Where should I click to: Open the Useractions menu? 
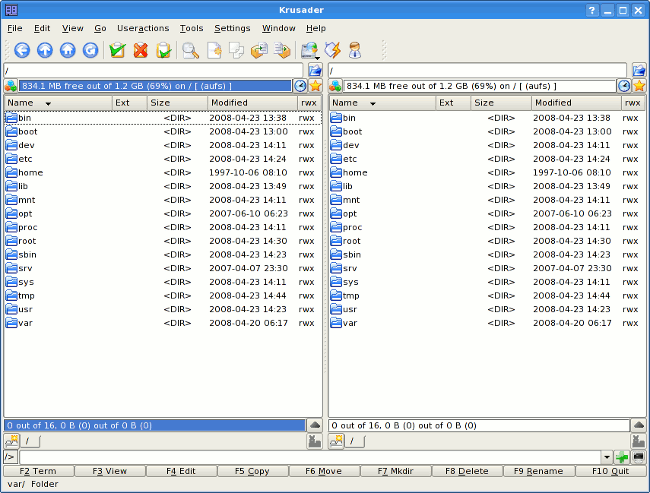point(143,28)
